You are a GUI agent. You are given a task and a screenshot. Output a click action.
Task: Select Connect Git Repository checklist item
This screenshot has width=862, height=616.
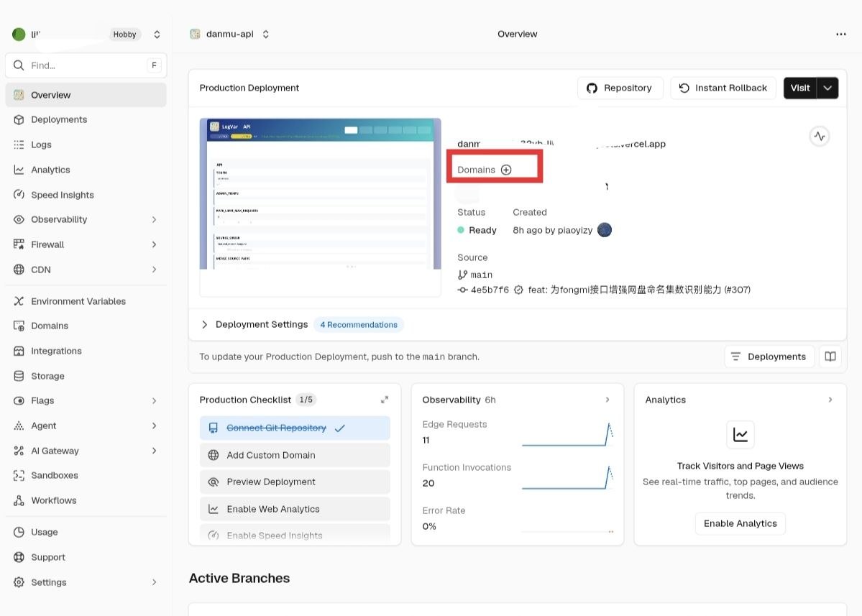[x=295, y=428]
